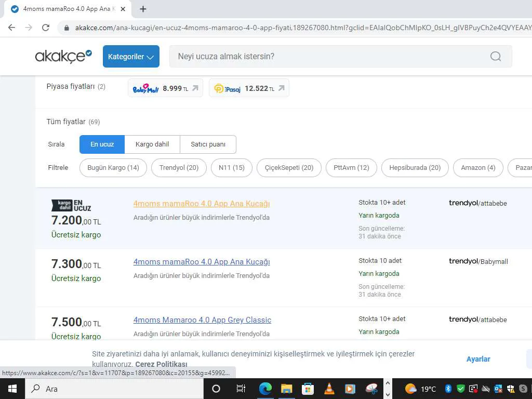Open Microsoft Store from taskbar
This screenshot has width=532, height=399.
tap(308, 389)
